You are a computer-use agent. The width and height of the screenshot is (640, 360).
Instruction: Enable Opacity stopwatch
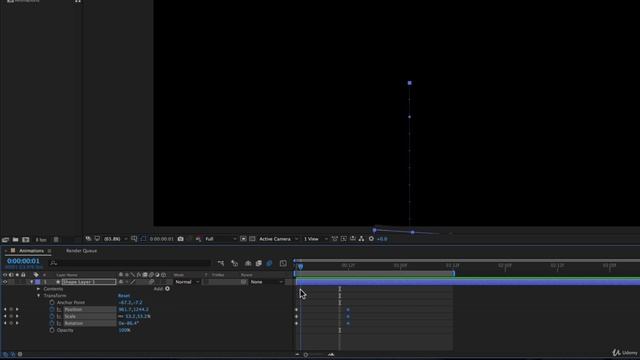pyautogui.click(x=52, y=330)
